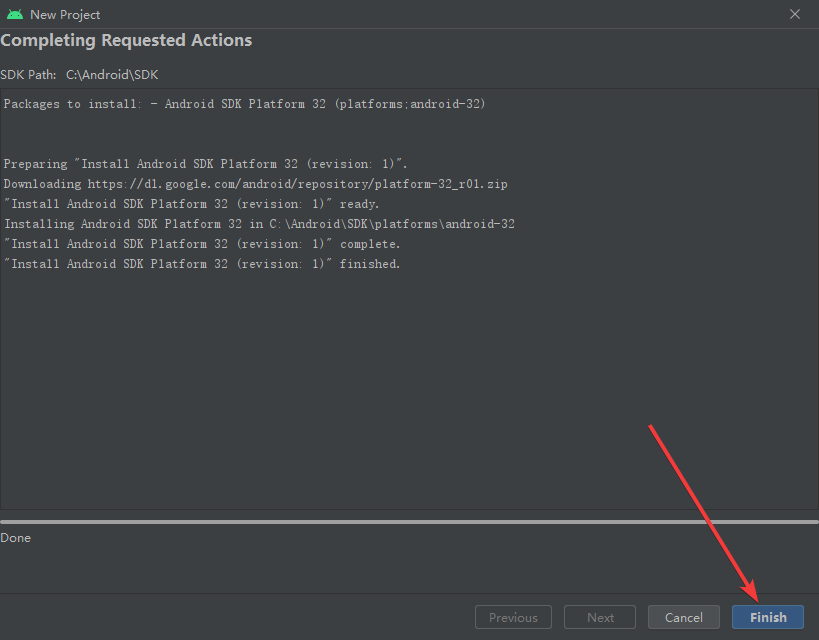The image size is (819, 640).
Task: Click the log line ending in 'complete.'
Action: click(202, 244)
